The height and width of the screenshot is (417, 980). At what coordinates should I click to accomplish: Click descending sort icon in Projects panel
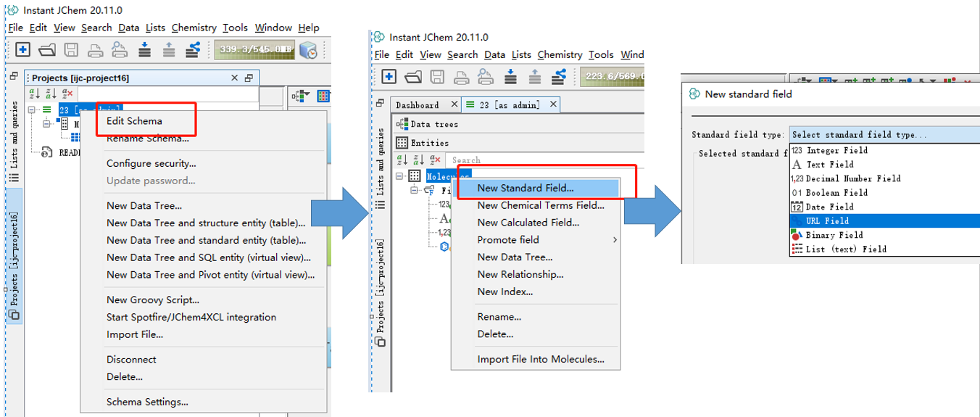pyautogui.click(x=51, y=94)
